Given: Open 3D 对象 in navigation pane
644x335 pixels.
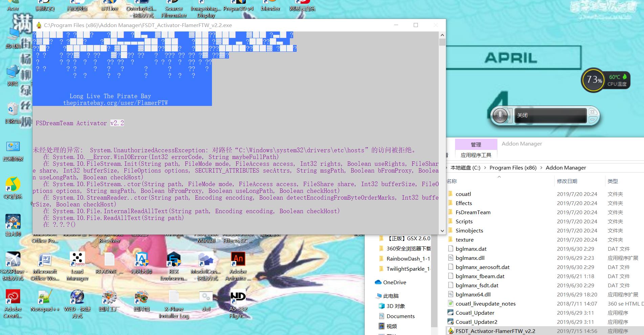Looking at the screenshot, I should (395, 306).
